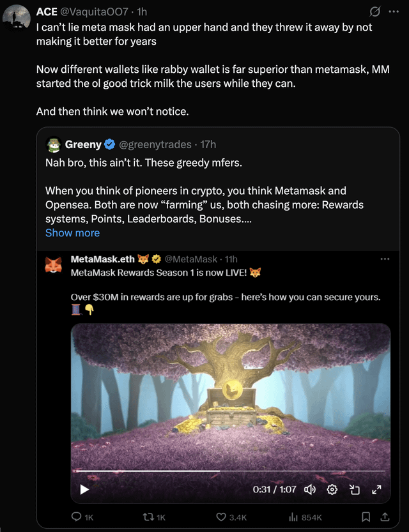The width and height of the screenshot is (409, 532).
Task: Open more menu on MetaMask tweet
Action: tap(385, 259)
